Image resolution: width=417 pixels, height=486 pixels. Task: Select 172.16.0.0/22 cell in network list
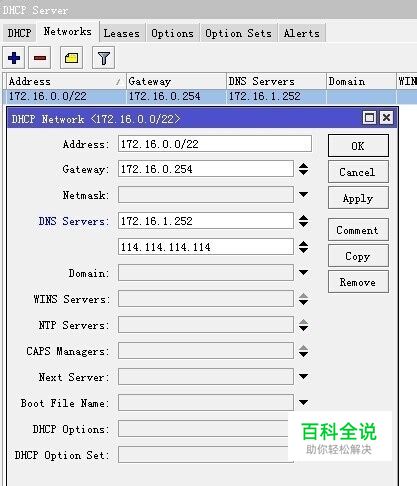point(66,96)
